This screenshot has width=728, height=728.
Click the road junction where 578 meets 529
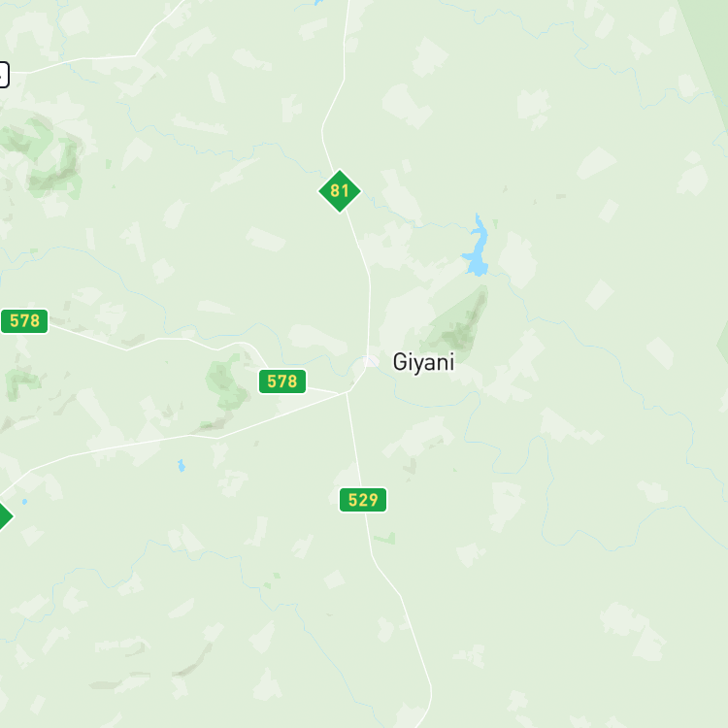347,392
